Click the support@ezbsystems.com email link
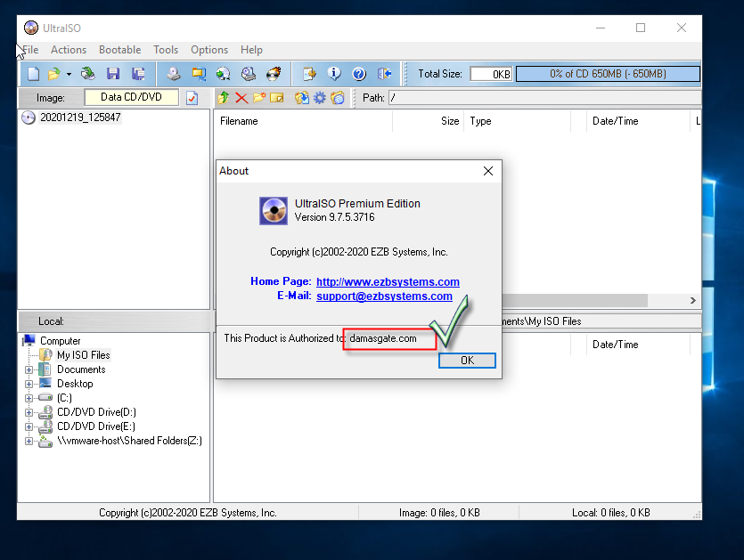The width and height of the screenshot is (744, 560). pos(384,296)
